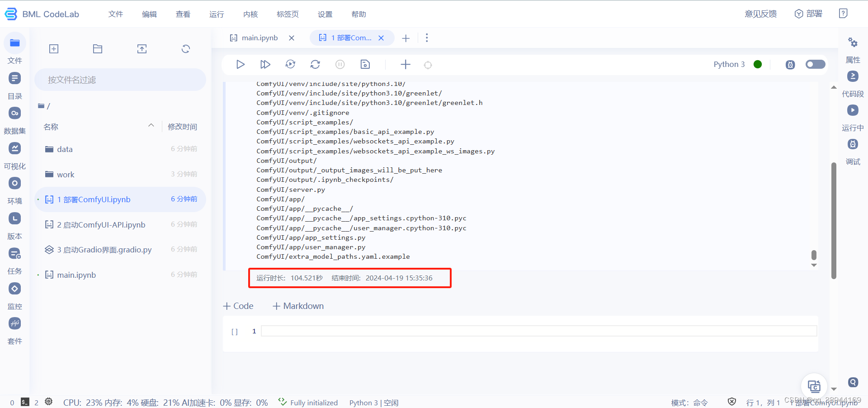The image size is (868, 408).
Task: Open the data folder
Action: (120, 149)
